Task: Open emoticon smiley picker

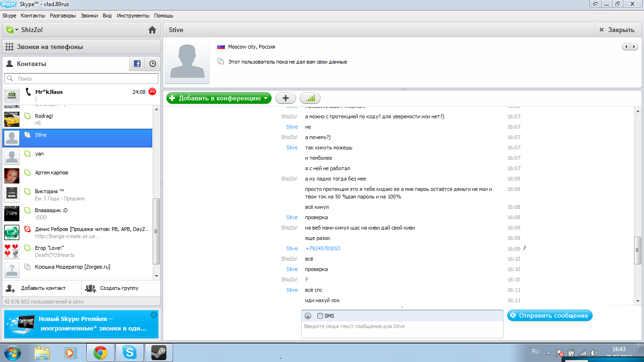Action: (x=308, y=316)
